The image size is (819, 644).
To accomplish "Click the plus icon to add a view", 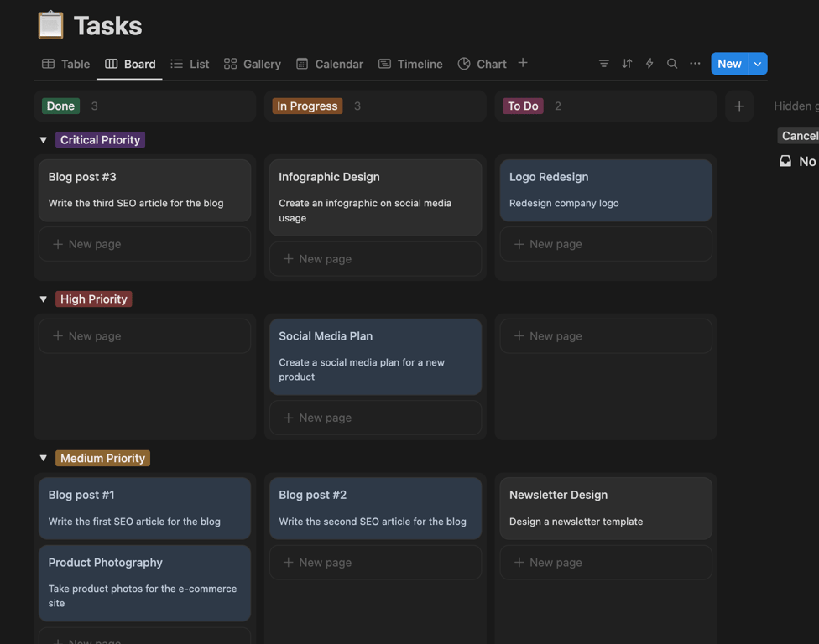I will click(x=523, y=63).
